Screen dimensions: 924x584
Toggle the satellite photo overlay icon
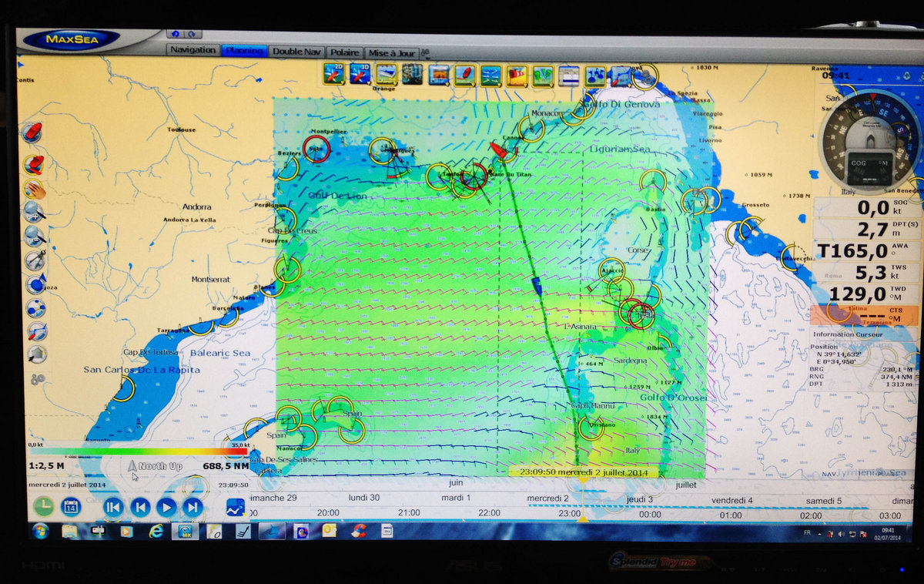click(x=412, y=73)
